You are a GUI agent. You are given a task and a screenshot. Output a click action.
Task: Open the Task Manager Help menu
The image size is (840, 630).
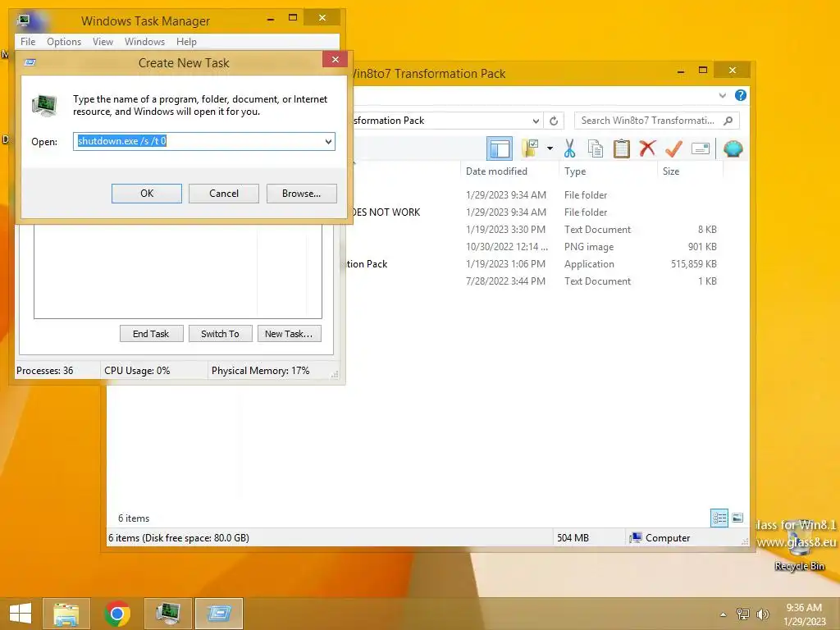point(186,42)
